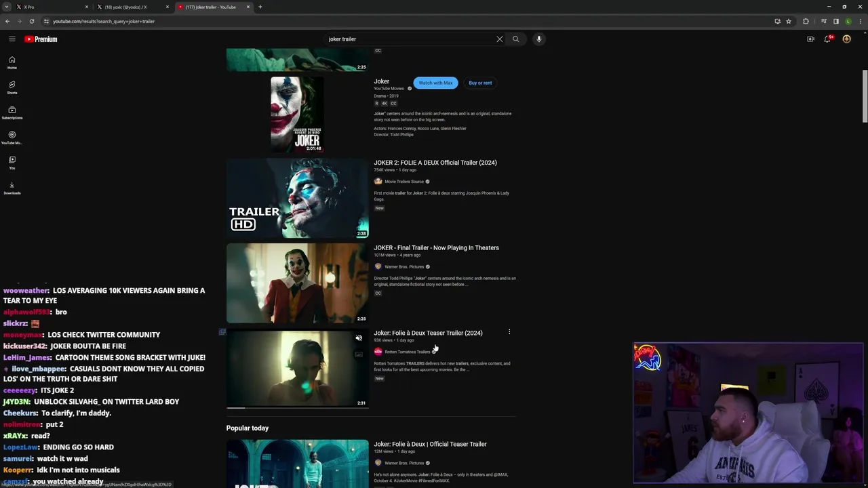
Task: Click the Create video icon
Action: point(810,39)
